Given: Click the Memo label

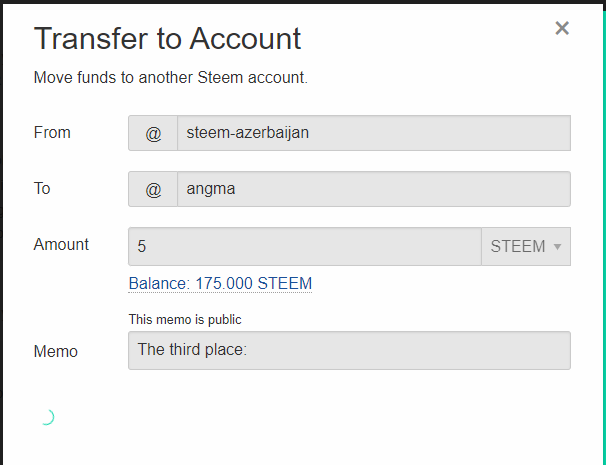Looking at the screenshot, I should [56, 351].
